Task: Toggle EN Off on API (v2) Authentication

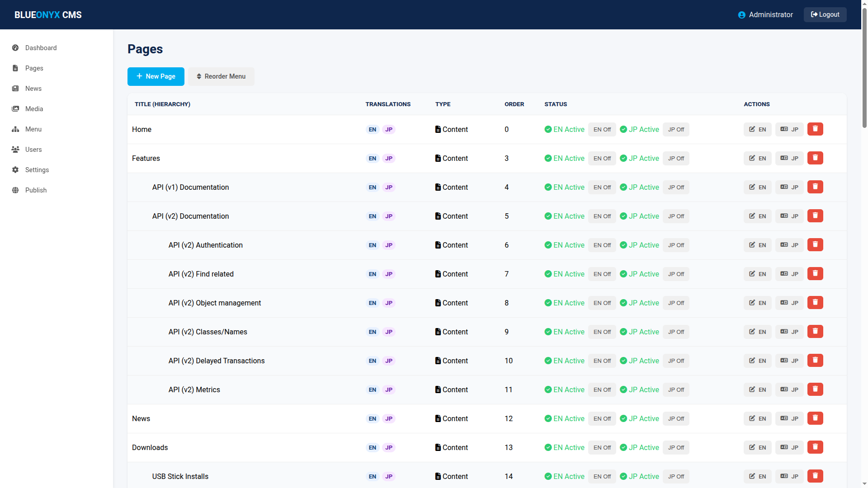Action: click(x=602, y=245)
